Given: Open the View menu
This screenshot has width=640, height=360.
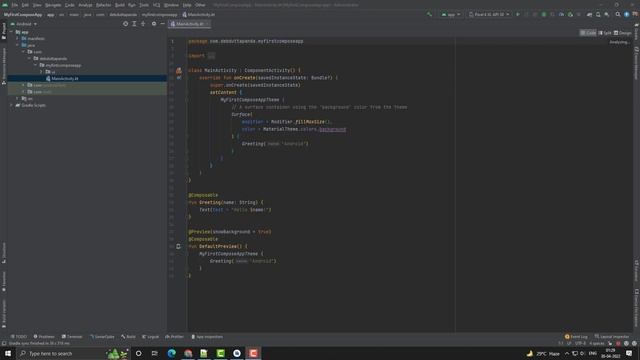Looking at the screenshot, I should pos(37,5).
